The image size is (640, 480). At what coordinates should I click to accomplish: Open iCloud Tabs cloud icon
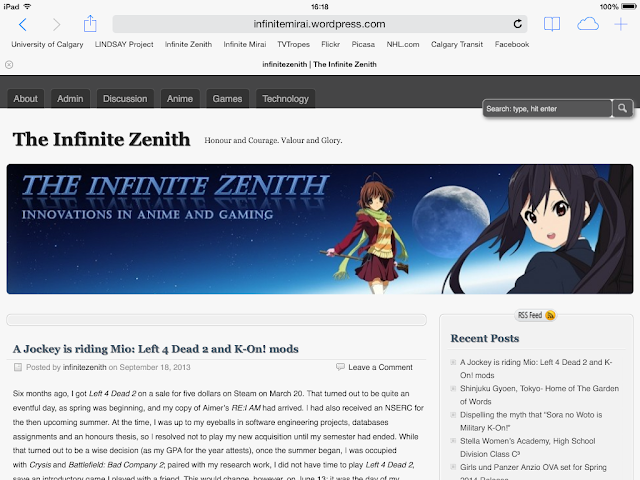coord(588,24)
